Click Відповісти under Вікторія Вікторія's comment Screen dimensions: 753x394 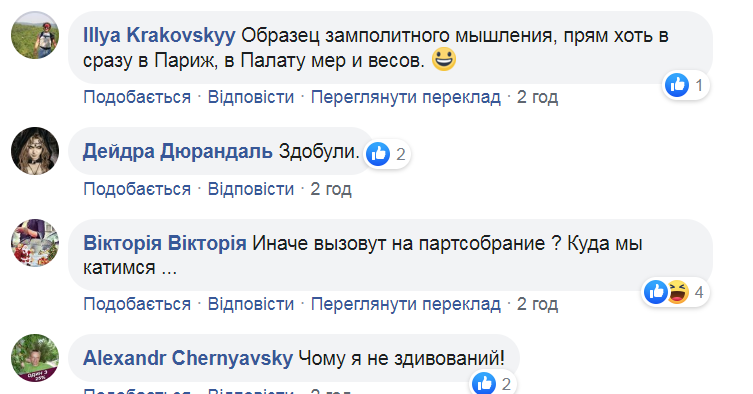251,304
